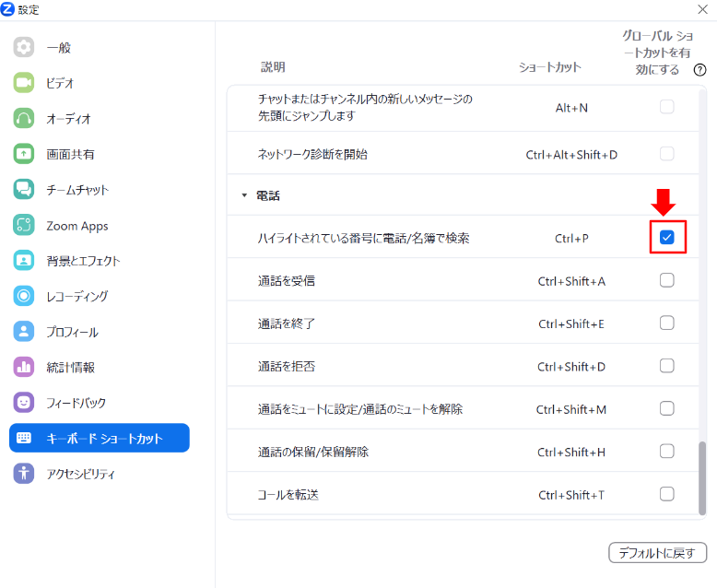Click the フィードバック smiley icon
The image size is (717, 588).
point(24,403)
